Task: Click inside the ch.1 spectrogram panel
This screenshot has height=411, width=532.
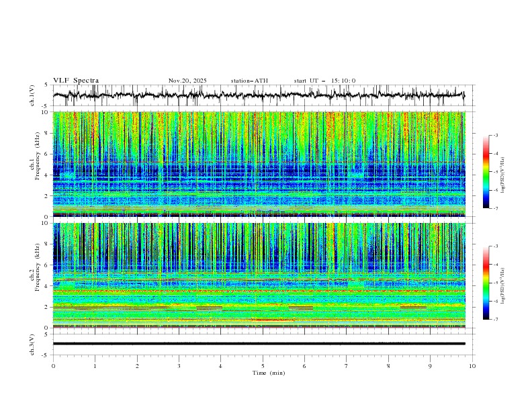Action: 262,164
